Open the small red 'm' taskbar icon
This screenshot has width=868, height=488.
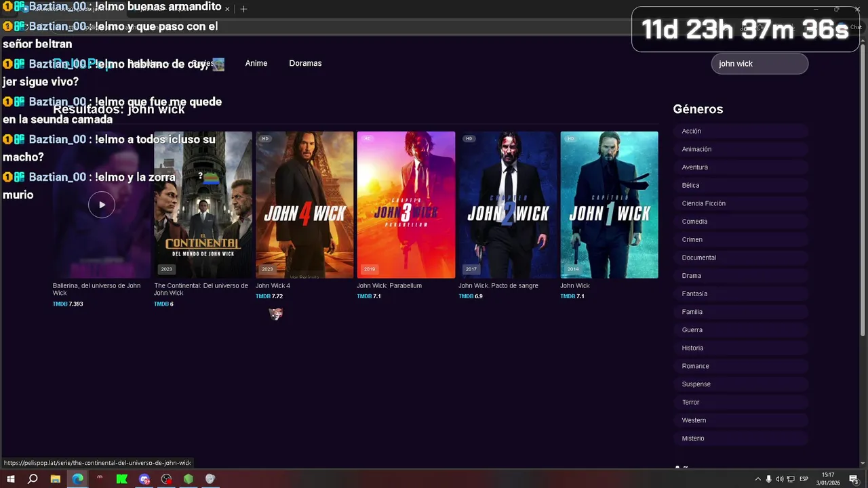[x=100, y=479]
